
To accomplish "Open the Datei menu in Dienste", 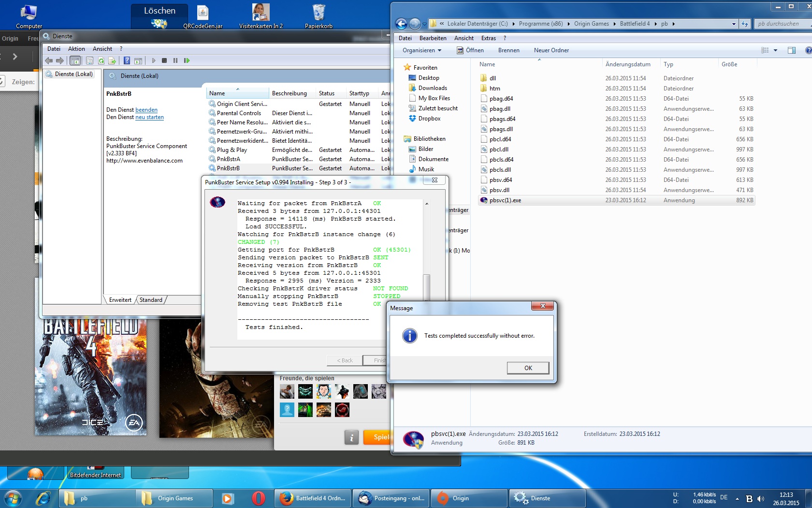I will click(x=54, y=49).
